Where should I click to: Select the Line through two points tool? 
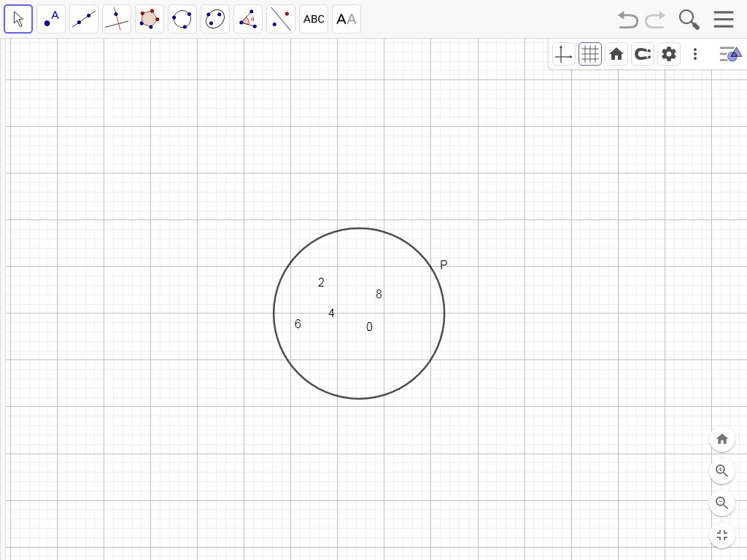(84, 19)
